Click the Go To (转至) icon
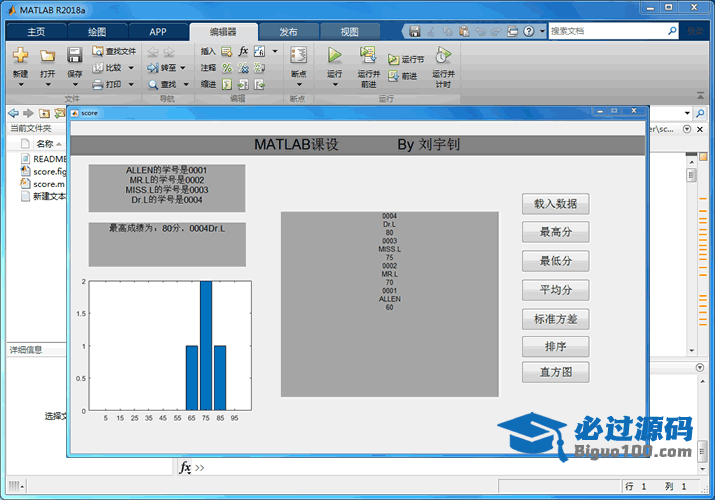 pos(153,68)
